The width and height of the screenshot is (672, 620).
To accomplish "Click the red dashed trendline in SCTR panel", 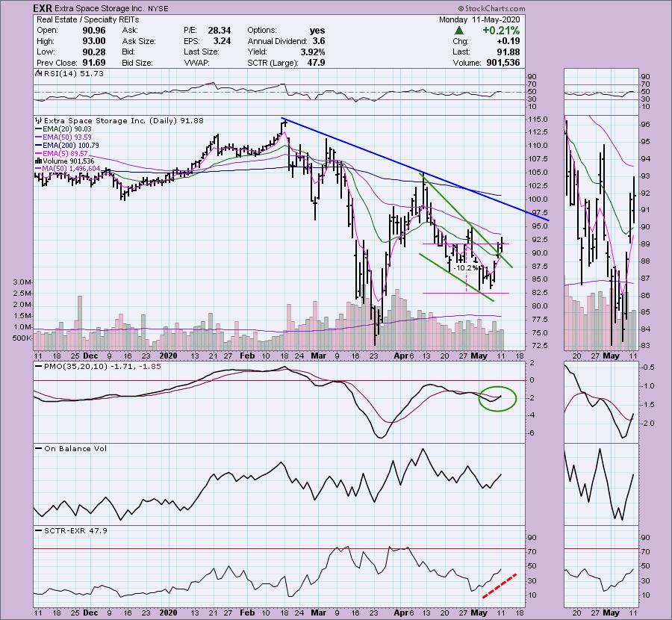I will click(500, 586).
